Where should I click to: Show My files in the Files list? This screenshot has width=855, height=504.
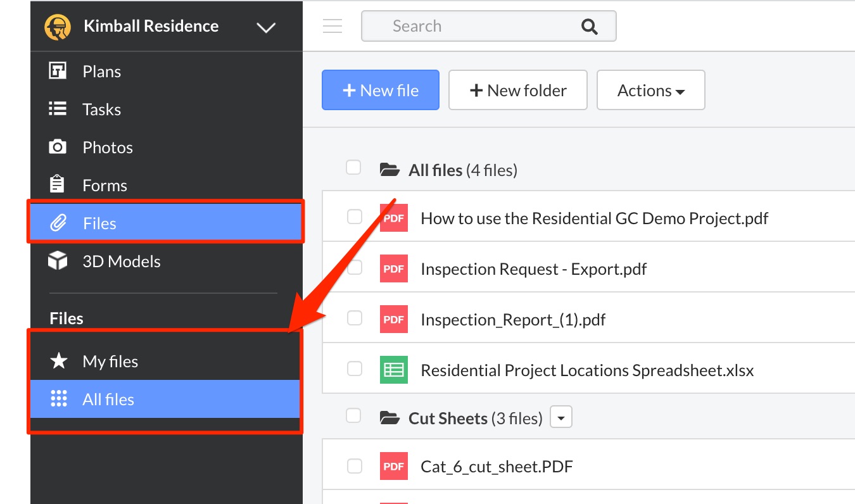[110, 362]
